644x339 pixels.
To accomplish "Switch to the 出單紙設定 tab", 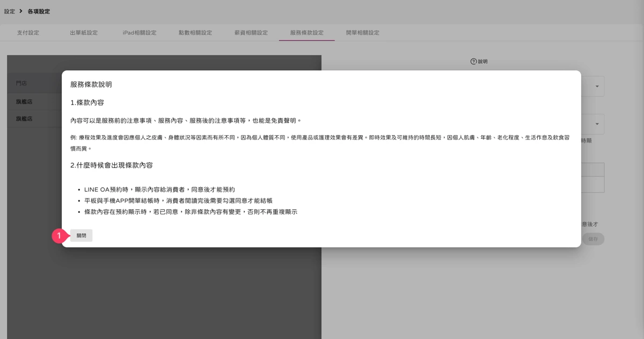I will (x=84, y=33).
